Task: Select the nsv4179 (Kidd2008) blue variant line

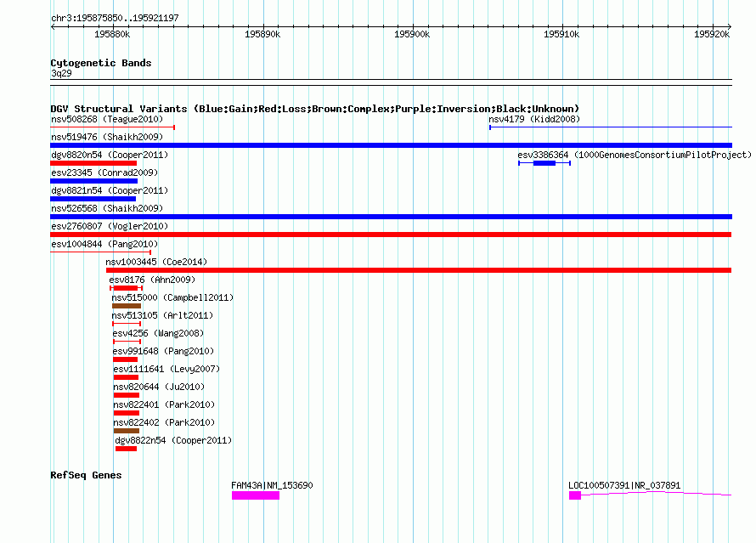Action: tap(611, 127)
